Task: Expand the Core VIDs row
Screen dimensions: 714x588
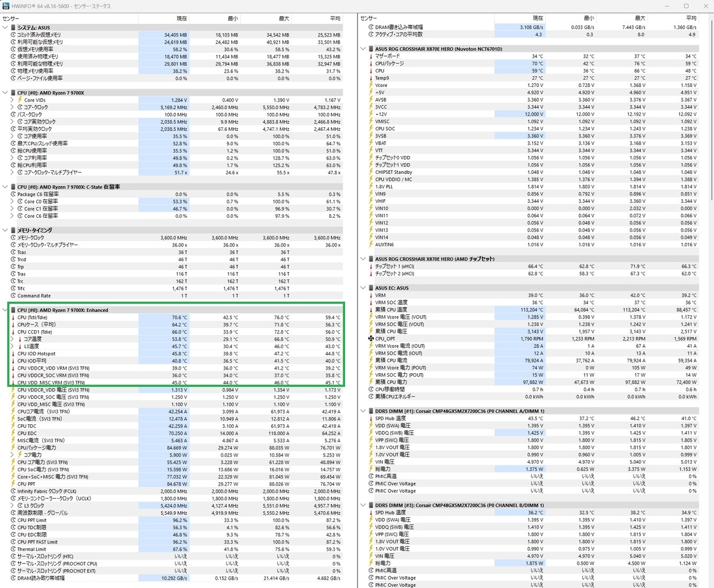Action: click(13, 100)
